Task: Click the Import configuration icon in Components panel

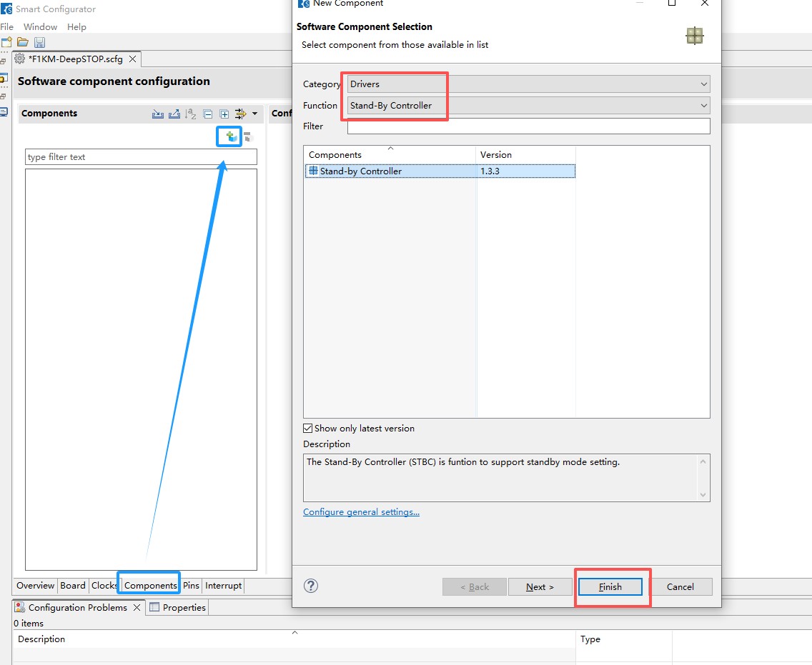Action: pyautogui.click(x=158, y=114)
